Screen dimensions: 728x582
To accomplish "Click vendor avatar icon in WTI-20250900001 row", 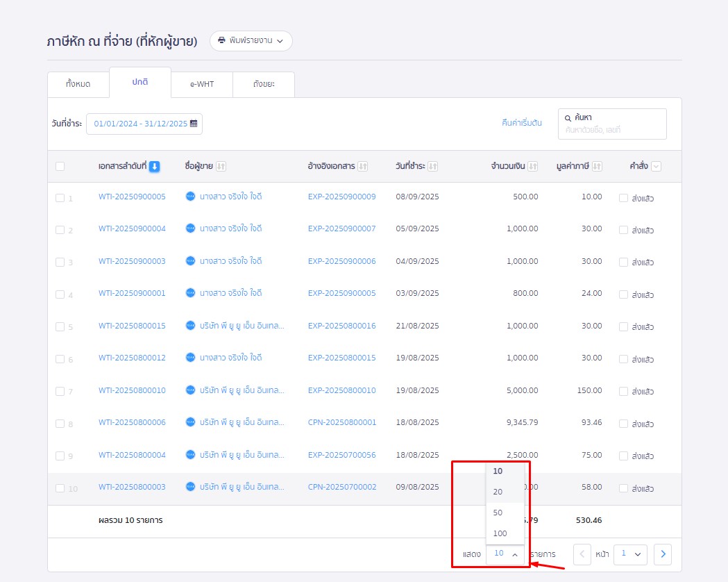I will pos(190,293).
